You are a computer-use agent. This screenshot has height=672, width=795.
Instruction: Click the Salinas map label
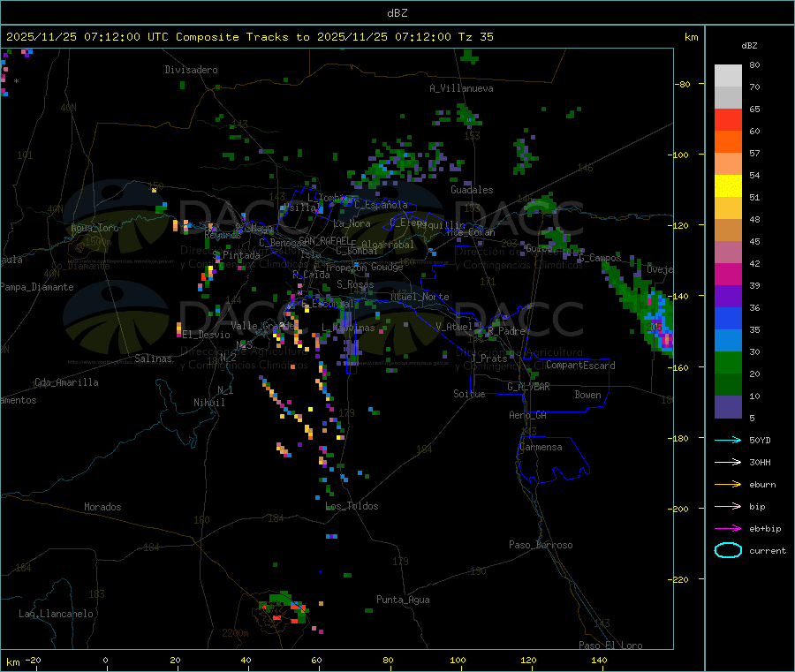[153, 359]
